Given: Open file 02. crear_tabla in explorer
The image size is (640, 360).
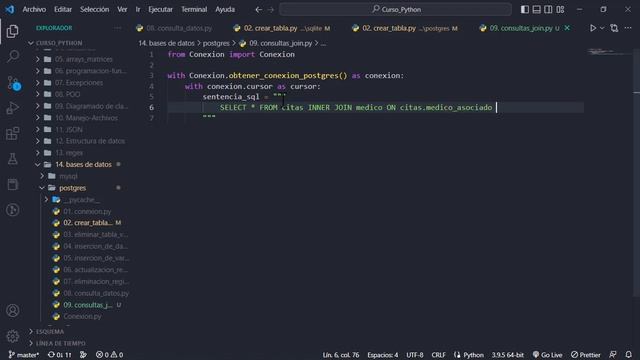Looking at the screenshot, I should point(88,223).
